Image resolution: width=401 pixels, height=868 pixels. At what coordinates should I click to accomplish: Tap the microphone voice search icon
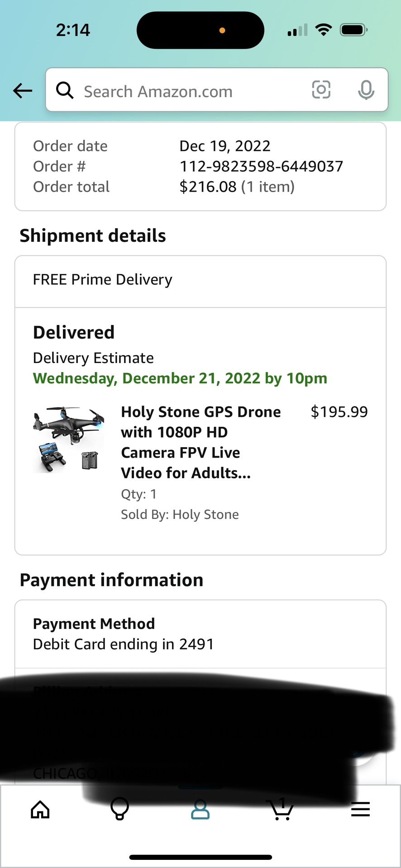coord(366,90)
